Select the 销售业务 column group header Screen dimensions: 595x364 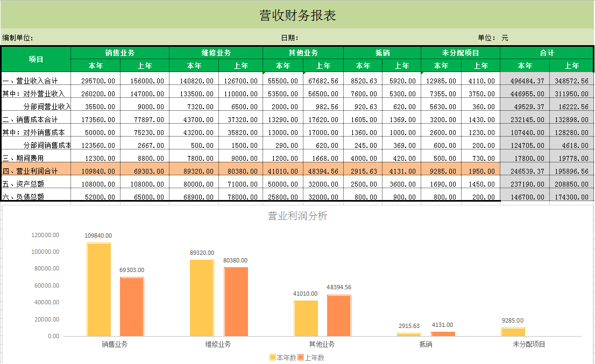click(x=119, y=52)
